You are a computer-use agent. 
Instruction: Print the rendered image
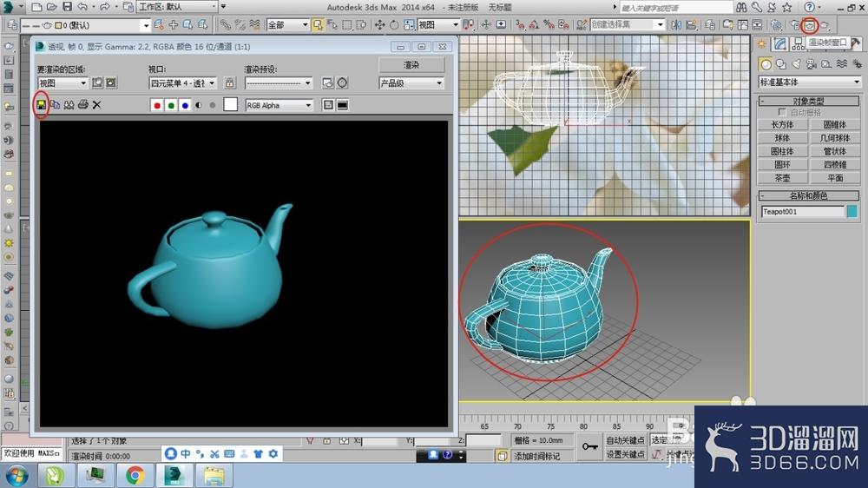click(83, 104)
